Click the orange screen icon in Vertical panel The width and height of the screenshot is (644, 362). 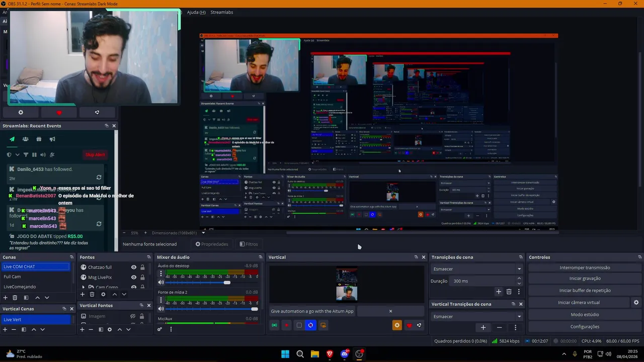pos(323,325)
